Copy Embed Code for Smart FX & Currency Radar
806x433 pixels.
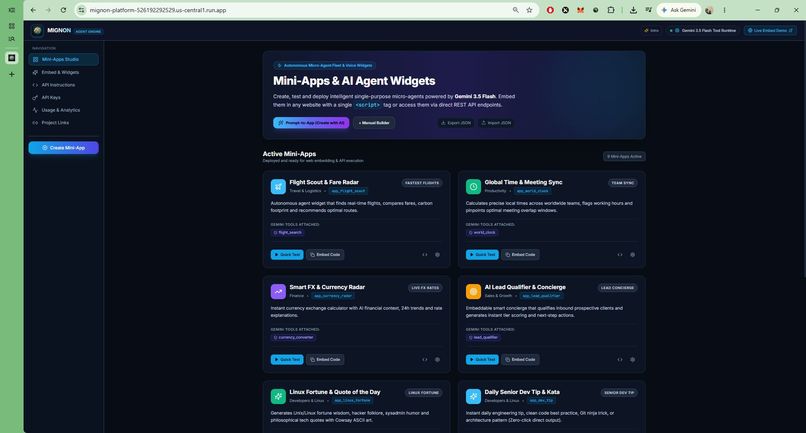click(325, 359)
